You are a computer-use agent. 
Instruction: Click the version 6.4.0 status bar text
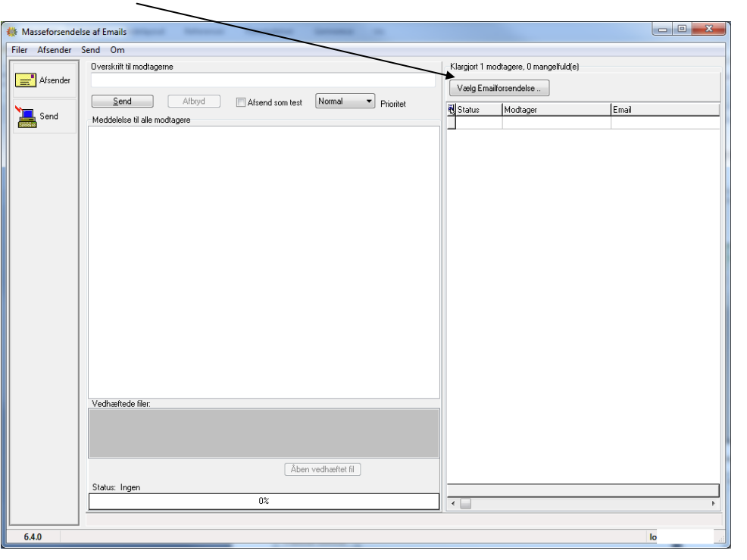pyautogui.click(x=33, y=537)
